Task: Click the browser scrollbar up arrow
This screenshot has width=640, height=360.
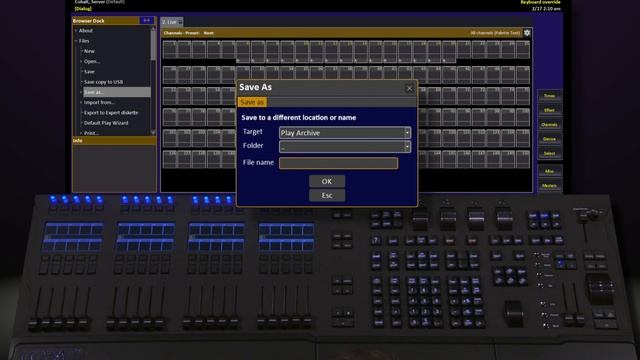Action: pyautogui.click(x=153, y=29)
